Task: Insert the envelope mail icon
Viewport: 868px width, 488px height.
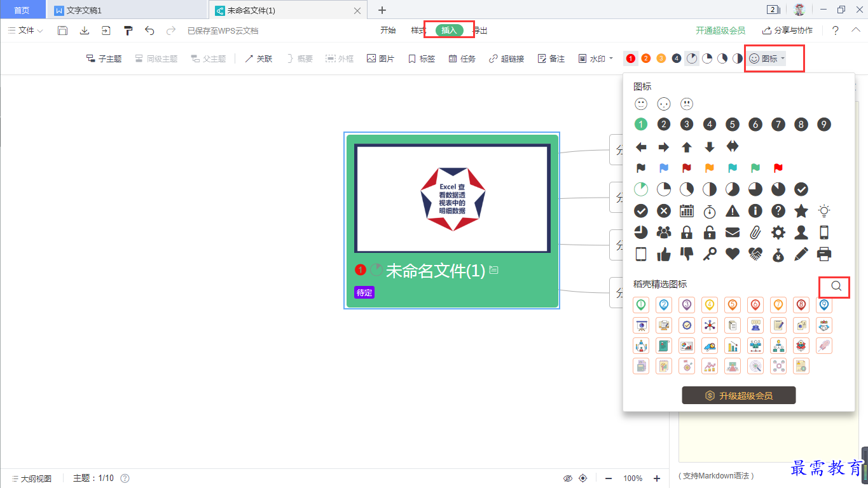Action: pyautogui.click(x=733, y=233)
